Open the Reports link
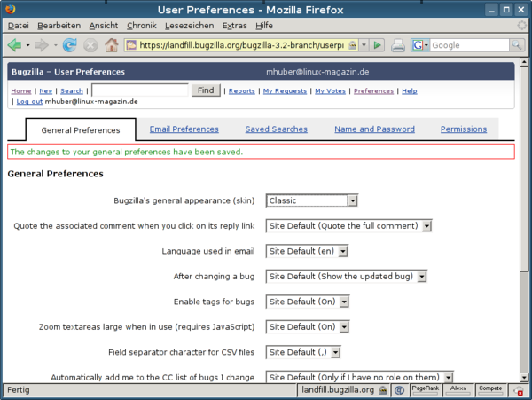 242,91
